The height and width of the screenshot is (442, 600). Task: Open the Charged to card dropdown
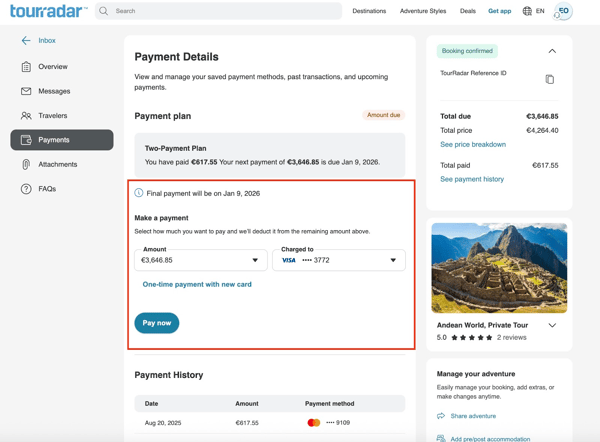coord(339,260)
